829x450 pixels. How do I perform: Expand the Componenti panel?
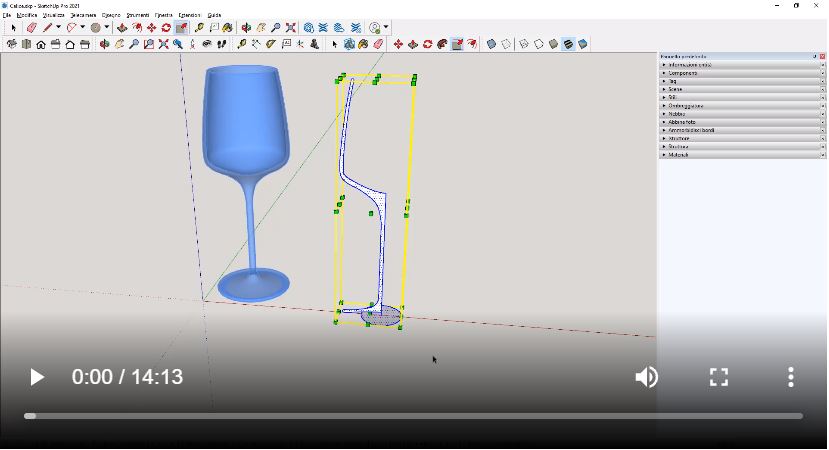(x=664, y=73)
